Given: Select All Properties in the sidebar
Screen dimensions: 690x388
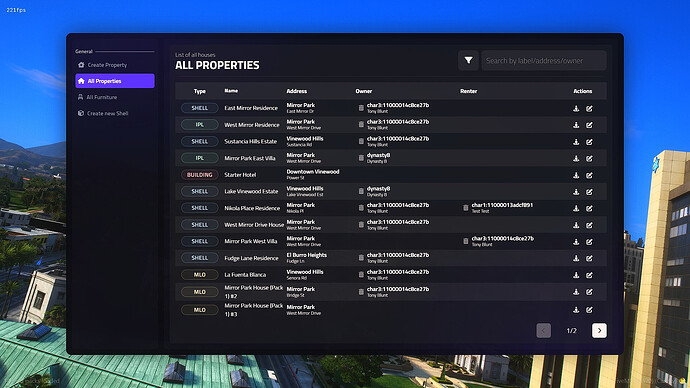Looking at the screenshot, I should pyautogui.click(x=115, y=81).
